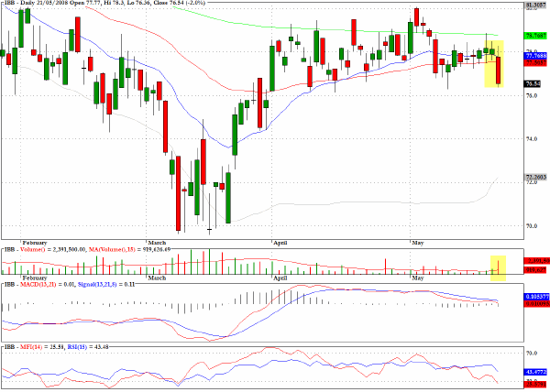This screenshot has width=550, height=392.
Task: Click the blue moving average price label
Action: (x=535, y=56)
